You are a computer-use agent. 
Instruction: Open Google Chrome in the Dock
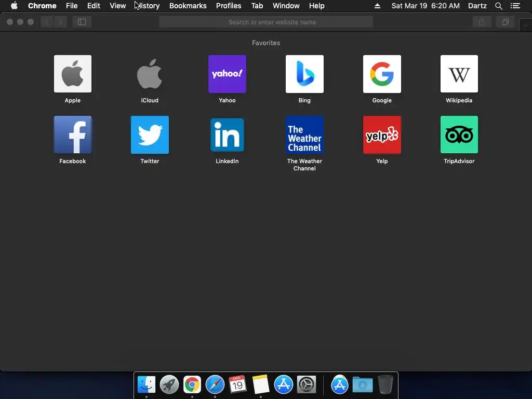pos(192,385)
